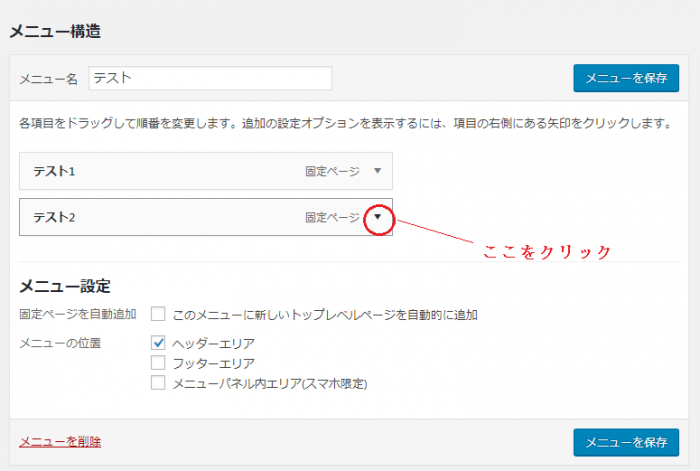Tick the メニューパネル内エリア checkbox box
Screen dimensions: 700x471
(x=158, y=382)
